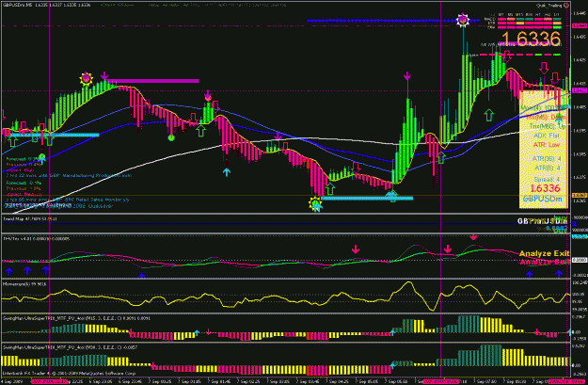Select the magenta arrow atop the tall wick spike
This screenshot has height=385, width=588.
(x=406, y=76)
